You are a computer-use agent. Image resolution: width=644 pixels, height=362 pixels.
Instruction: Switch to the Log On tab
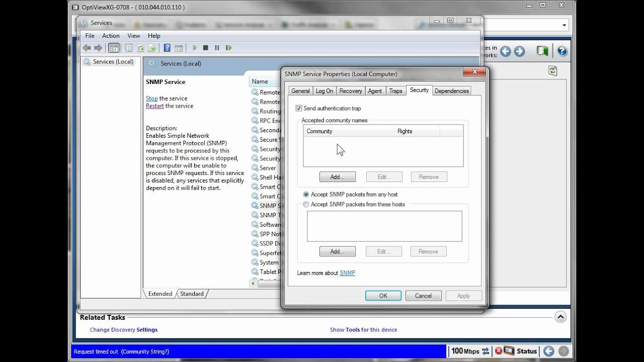pyautogui.click(x=325, y=91)
